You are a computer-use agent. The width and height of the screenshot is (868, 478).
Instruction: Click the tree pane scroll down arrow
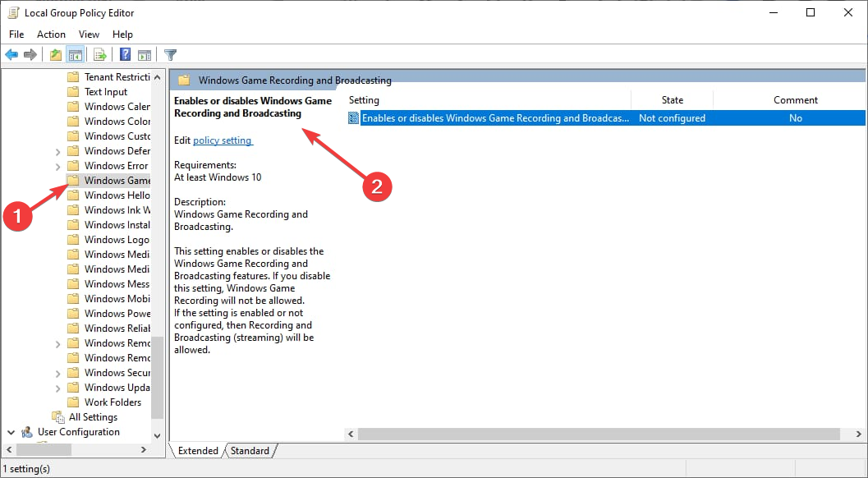pos(157,436)
